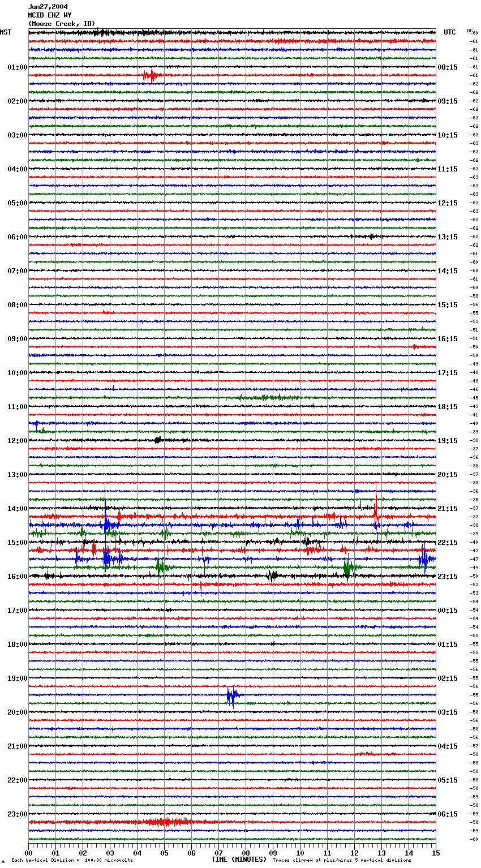Click the Each Vertical Division scale note

(72, 860)
